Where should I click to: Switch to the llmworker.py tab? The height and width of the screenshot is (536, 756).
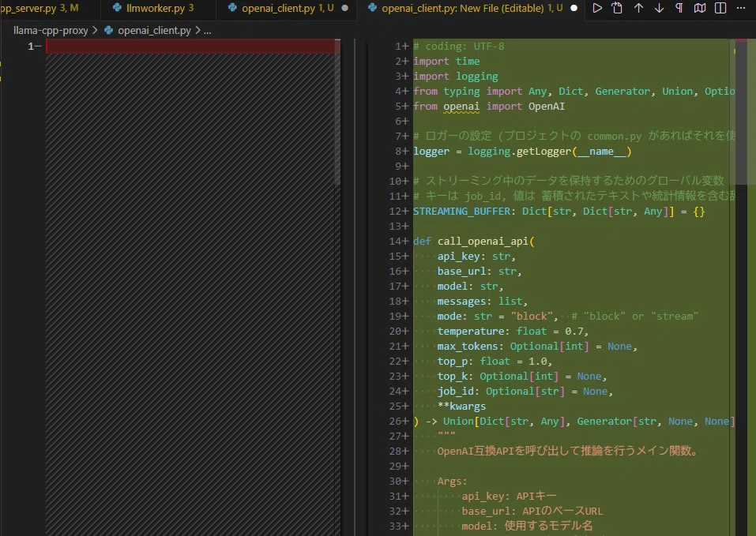(x=158, y=8)
